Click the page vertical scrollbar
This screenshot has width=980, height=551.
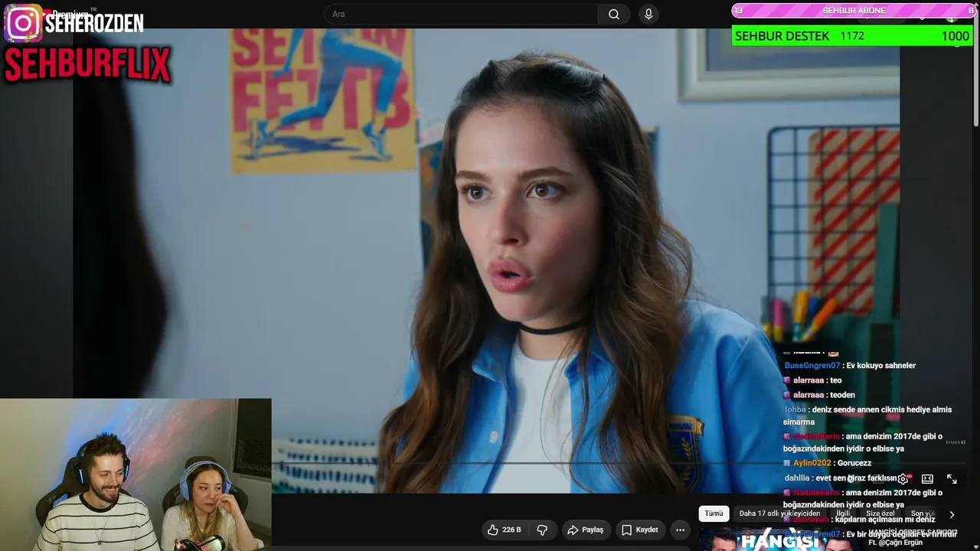coord(976,69)
